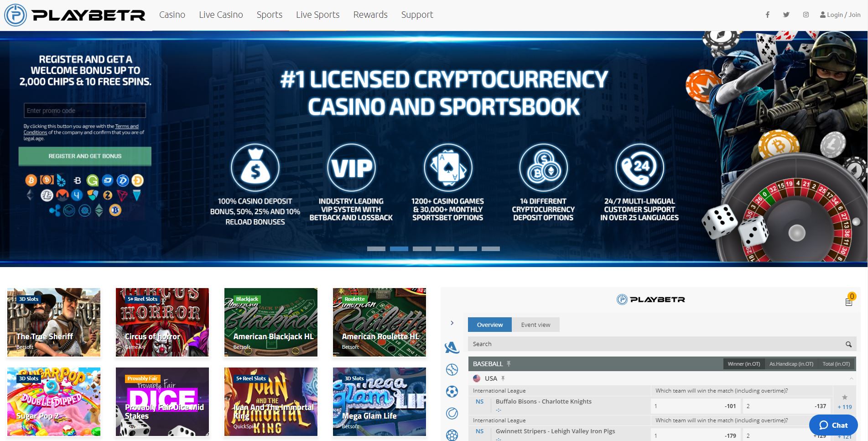This screenshot has height=441, width=868.
Task: Favorite the Buffalo Bisons match star
Action: pos(845,397)
